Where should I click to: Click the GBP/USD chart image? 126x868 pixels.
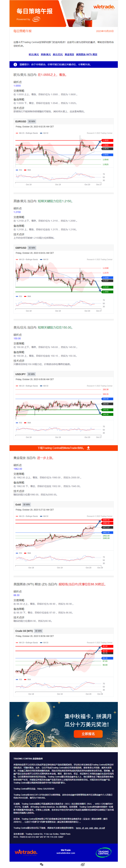[64, 279]
